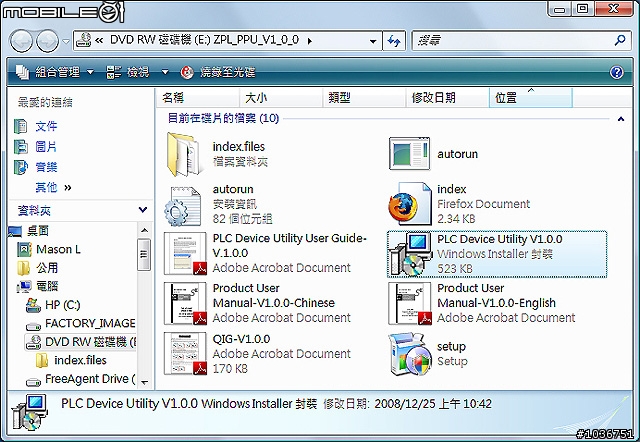
Task: Select the PLC Device Utility V1.0.0 installer icon
Action: pos(410,254)
